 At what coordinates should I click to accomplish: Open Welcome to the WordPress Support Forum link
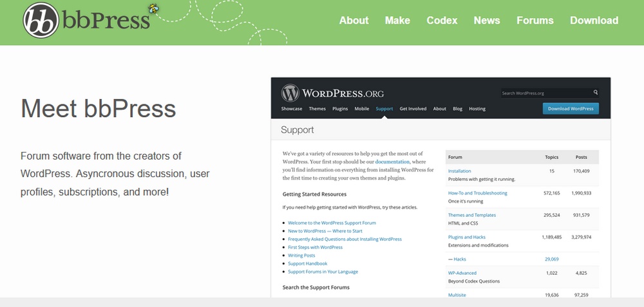(332, 223)
